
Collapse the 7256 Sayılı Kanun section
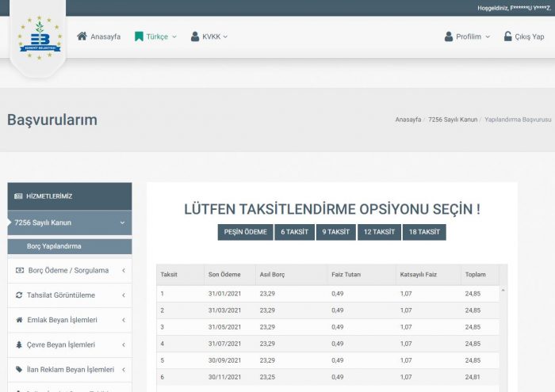[x=122, y=223]
